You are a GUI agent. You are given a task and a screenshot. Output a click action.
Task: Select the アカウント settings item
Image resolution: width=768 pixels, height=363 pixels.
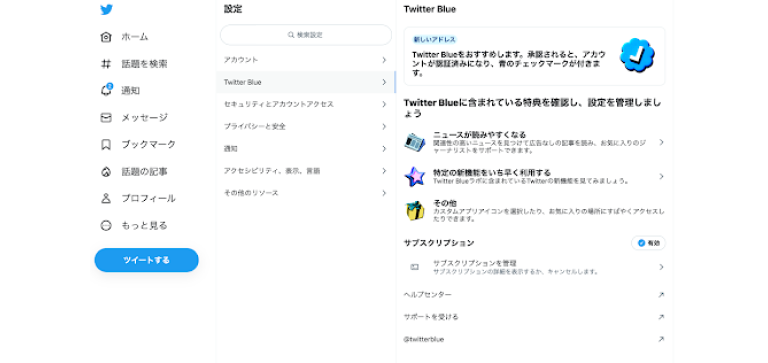tap(306, 60)
